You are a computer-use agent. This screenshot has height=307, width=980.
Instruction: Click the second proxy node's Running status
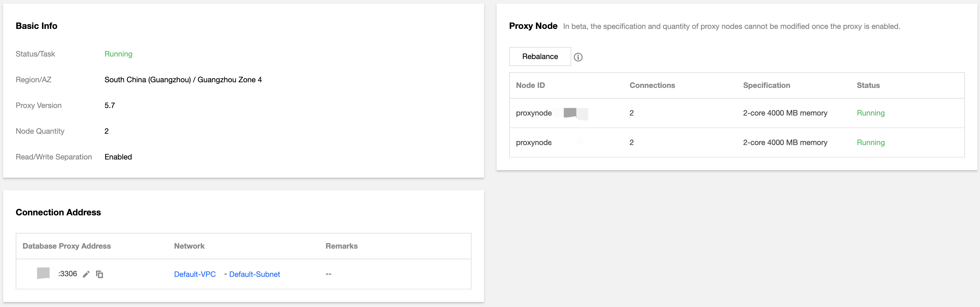pyautogui.click(x=870, y=143)
